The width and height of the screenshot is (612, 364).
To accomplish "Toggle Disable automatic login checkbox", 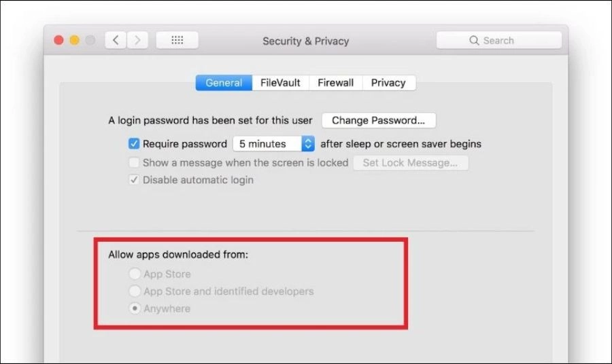I will coord(134,180).
